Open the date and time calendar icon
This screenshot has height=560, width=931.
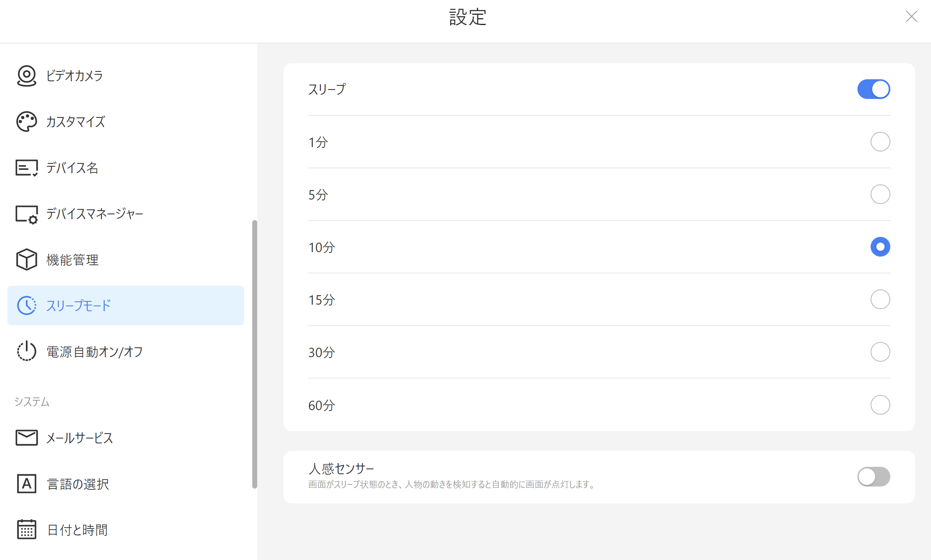coord(27,530)
